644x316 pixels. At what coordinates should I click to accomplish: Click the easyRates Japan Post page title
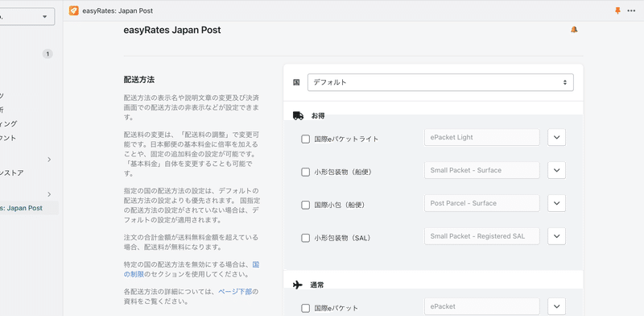point(172,30)
